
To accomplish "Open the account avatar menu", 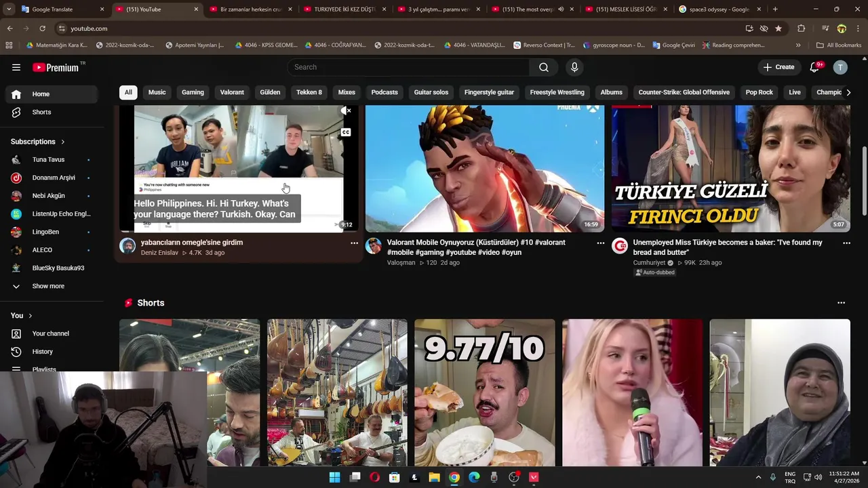I will click(840, 67).
